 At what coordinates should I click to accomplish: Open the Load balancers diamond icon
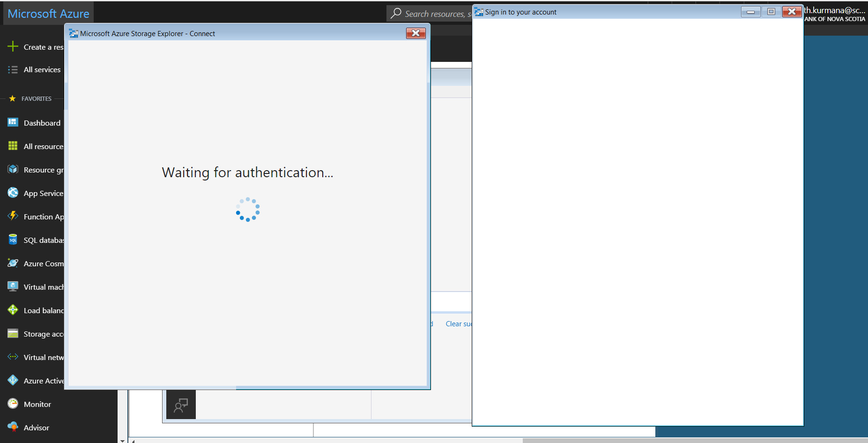[13, 310]
